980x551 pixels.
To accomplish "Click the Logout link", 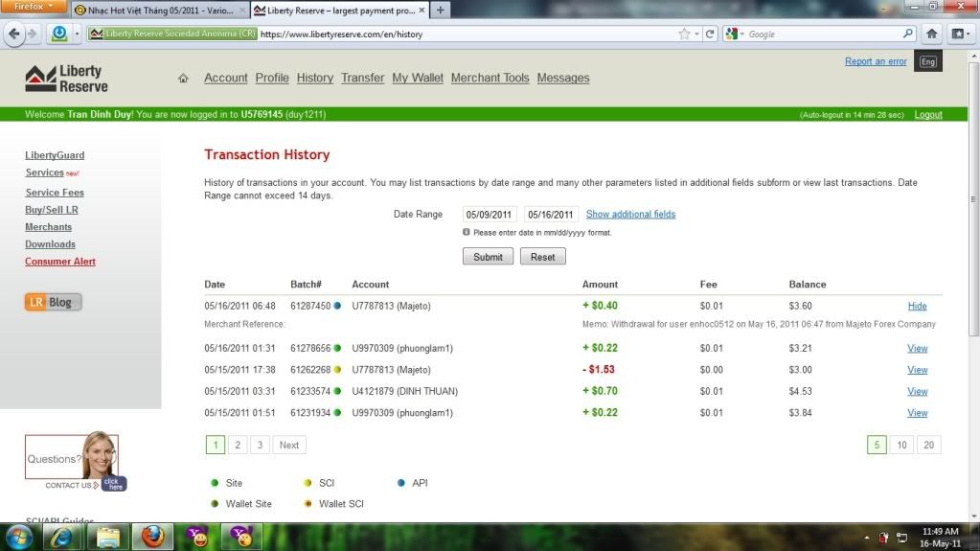I will pyautogui.click(x=927, y=115).
